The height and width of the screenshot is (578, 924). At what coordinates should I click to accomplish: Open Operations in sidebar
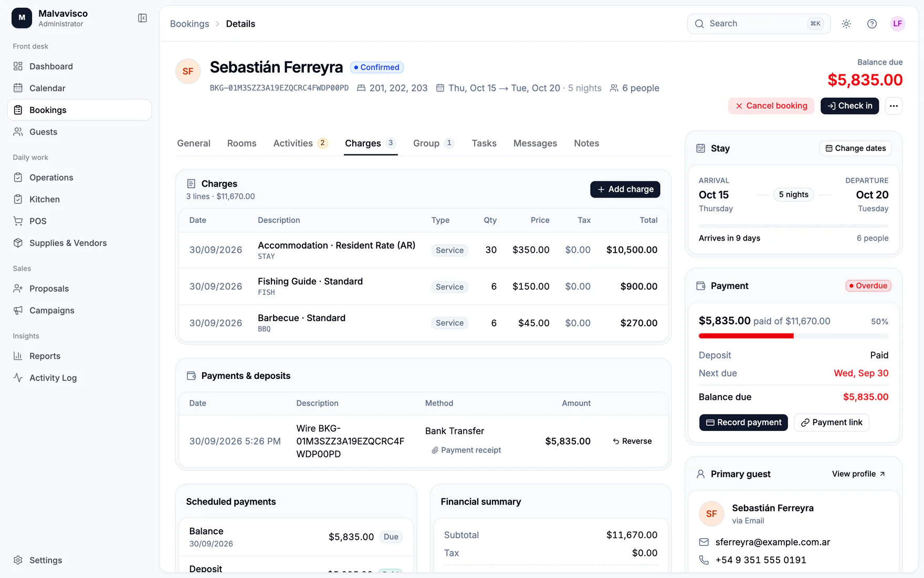pyautogui.click(x=79, y=178)
